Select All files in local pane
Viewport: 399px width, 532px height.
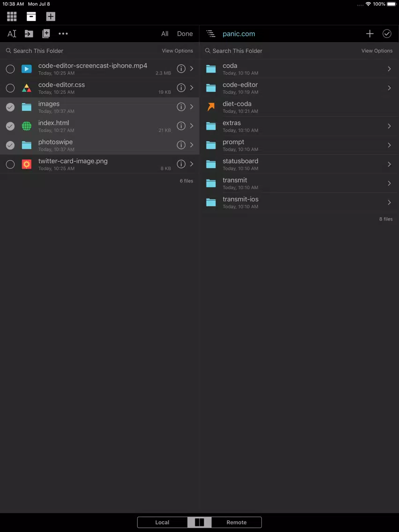tap(165, 34)
